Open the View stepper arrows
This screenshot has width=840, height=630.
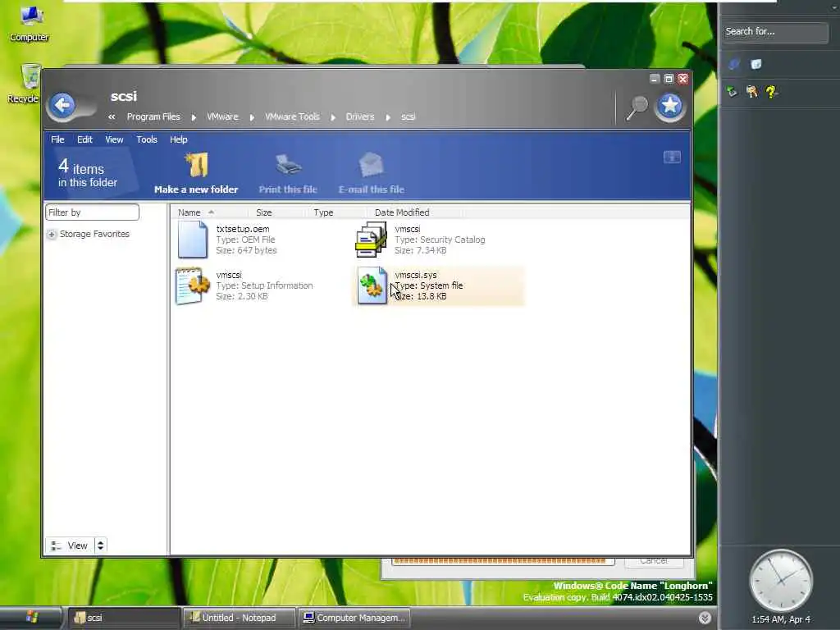tap(100, 546)
